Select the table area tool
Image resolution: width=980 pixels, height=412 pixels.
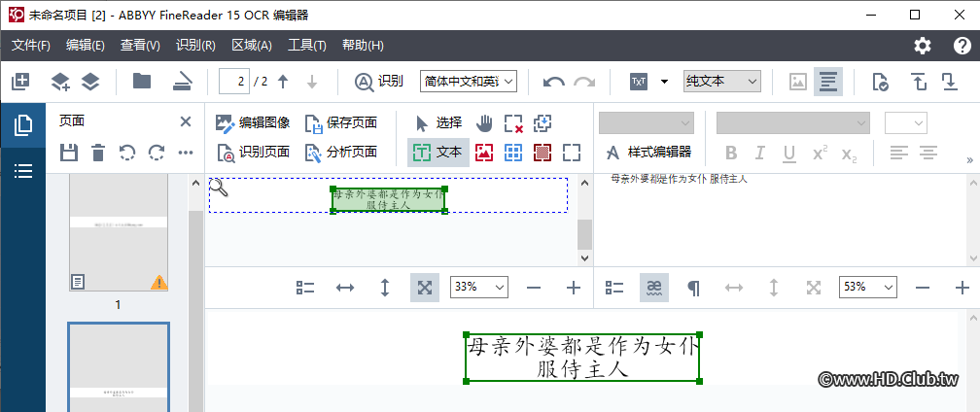513,153
